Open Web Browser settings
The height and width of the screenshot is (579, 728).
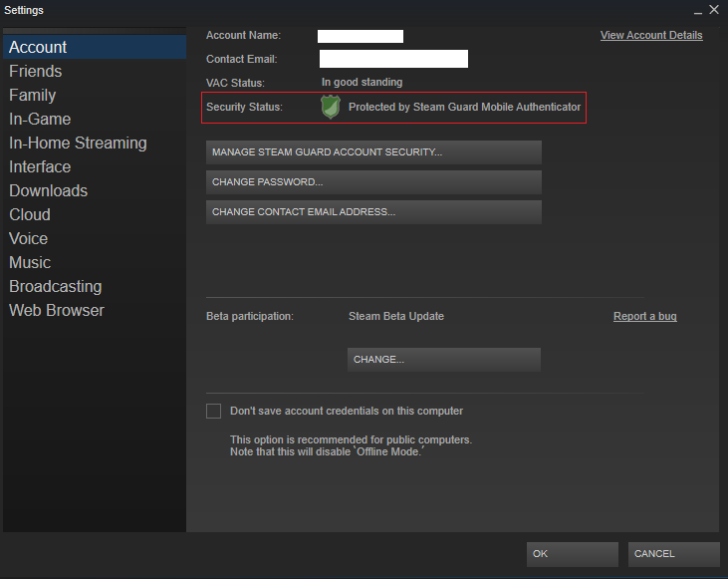click(57, 311)
